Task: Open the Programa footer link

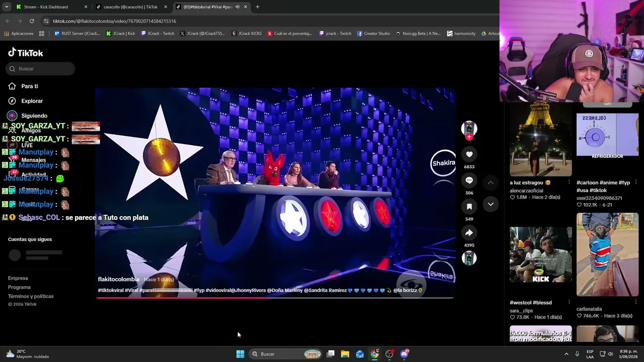Action: pos(19,287)
